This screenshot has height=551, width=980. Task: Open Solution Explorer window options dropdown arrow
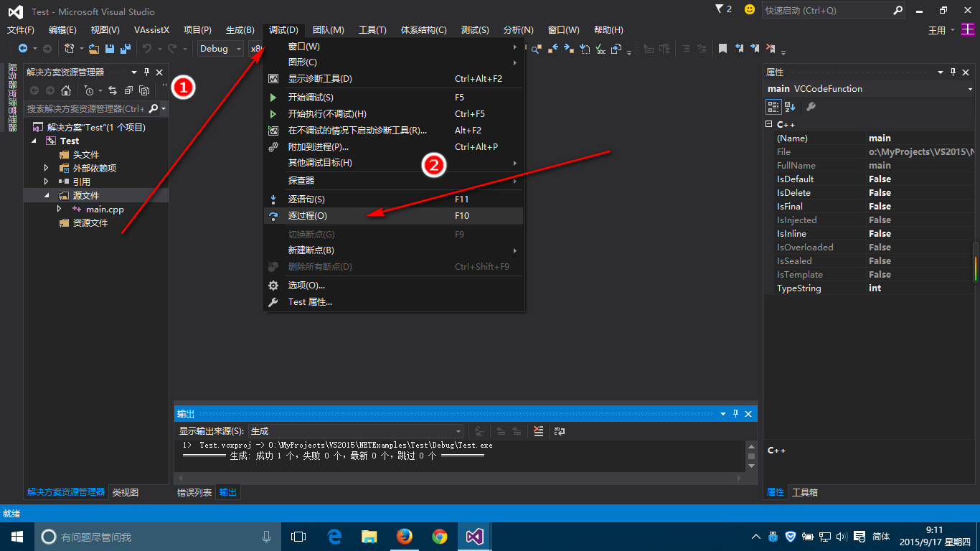[x=134, y=72]
